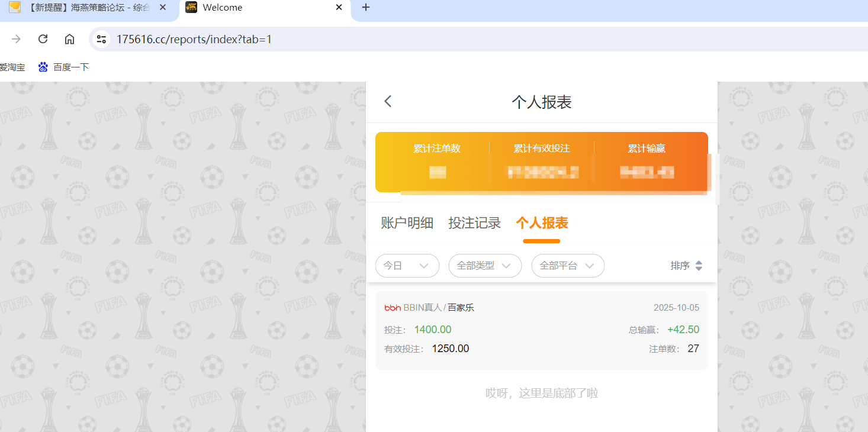Open the 全部平台 platform dropdown
The width and height of the screenshot is (868, 432).
567,266
